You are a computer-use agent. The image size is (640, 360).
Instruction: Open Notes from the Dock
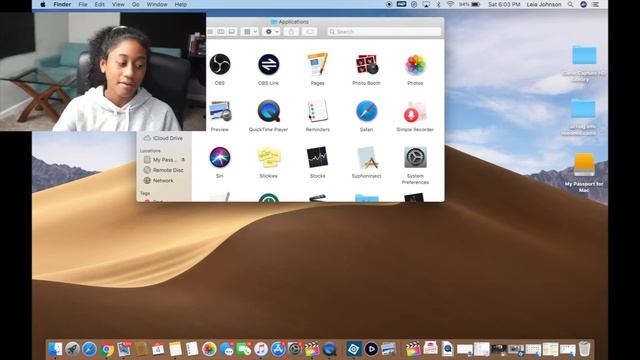pyautogui.click(x=175, y=349)
